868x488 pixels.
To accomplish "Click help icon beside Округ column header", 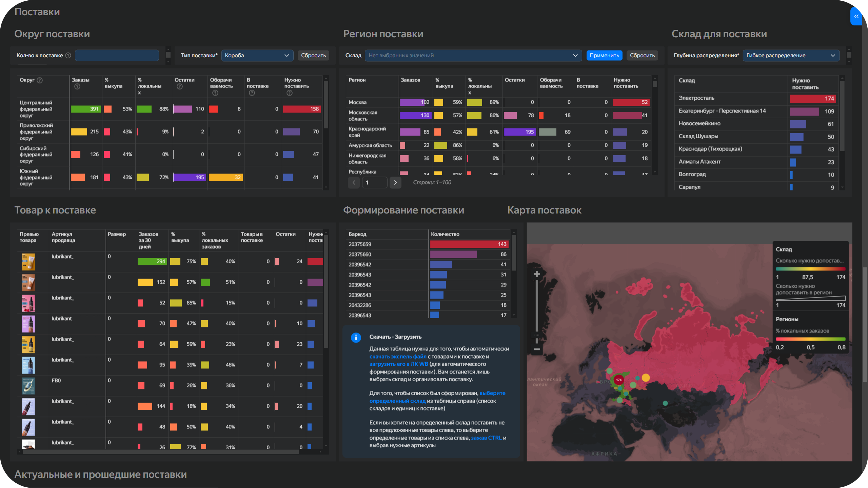I will point(40,80).
